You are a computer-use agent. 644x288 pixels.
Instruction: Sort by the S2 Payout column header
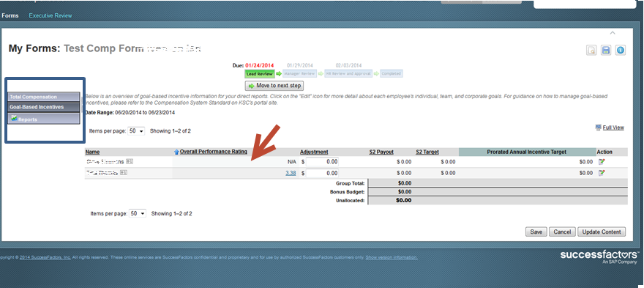coord(381,152)
